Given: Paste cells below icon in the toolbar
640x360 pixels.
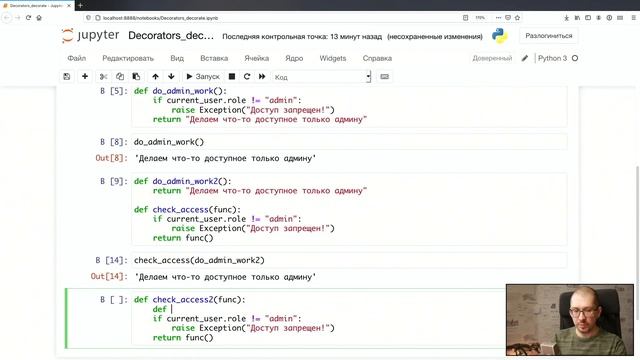Looking at the screenshot, I should coord(136,77).
